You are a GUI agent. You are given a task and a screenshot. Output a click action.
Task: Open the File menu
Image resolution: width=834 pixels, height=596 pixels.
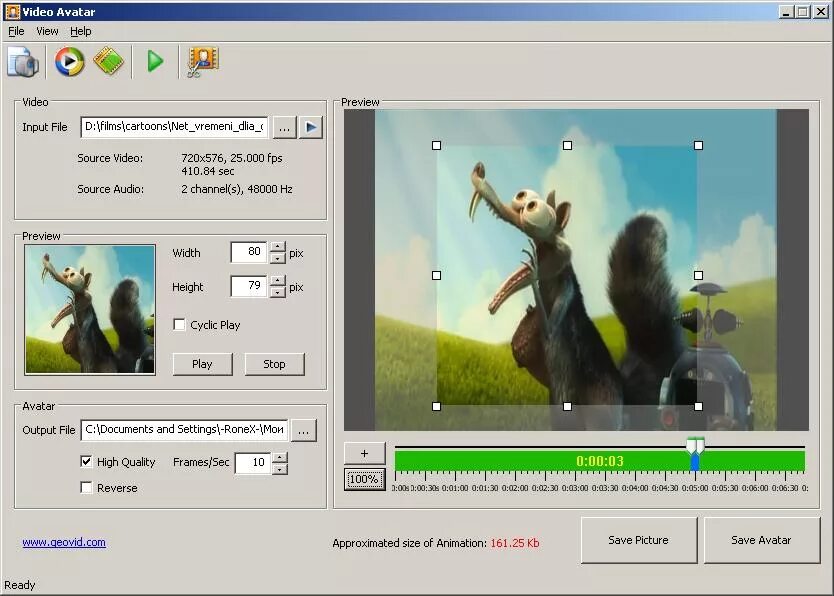pos(16,31)
